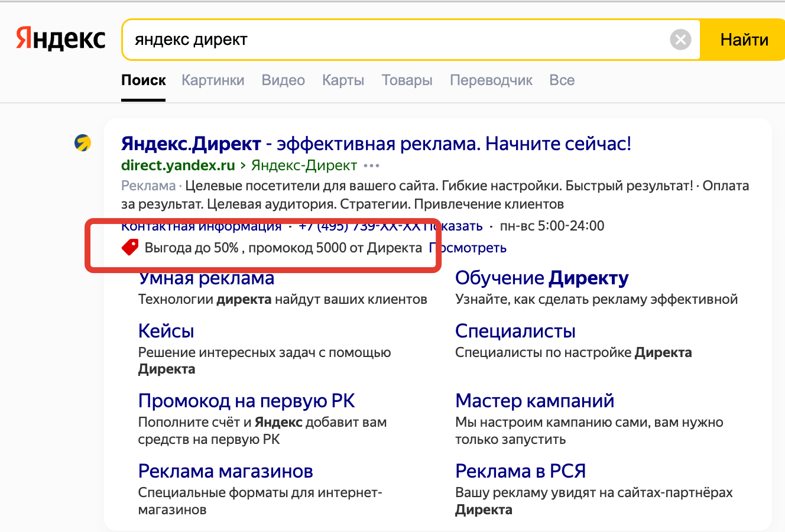
Task: Expand the Все services menu
Action: coord(562,80)
